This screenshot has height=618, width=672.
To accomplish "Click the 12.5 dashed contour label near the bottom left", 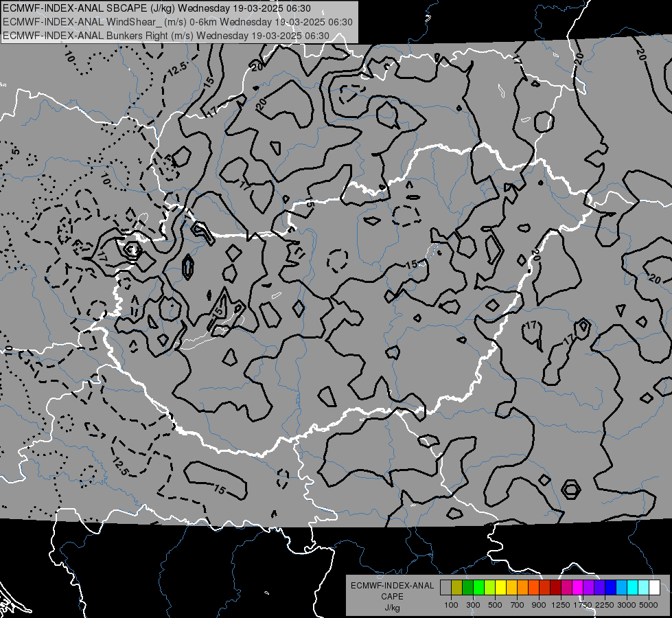I will point(120,467).
